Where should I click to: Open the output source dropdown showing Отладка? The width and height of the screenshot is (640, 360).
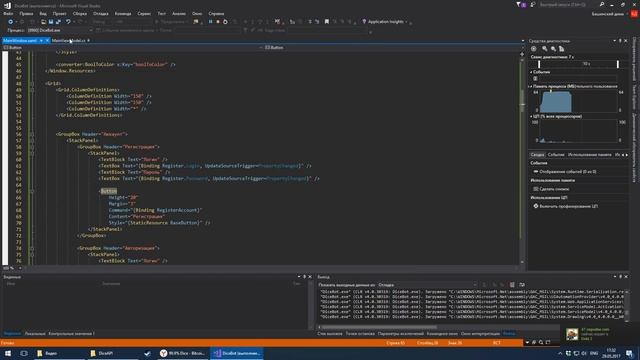(x=428, y=284)
